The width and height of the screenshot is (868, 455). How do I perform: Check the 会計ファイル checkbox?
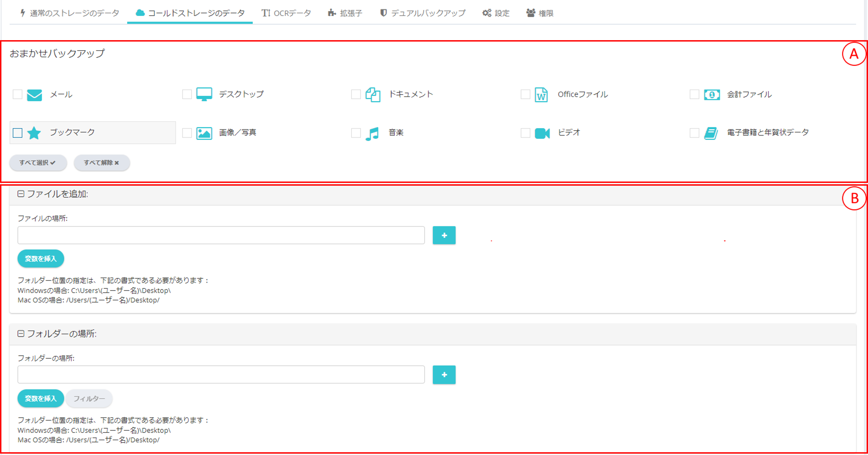coord(695,94)
